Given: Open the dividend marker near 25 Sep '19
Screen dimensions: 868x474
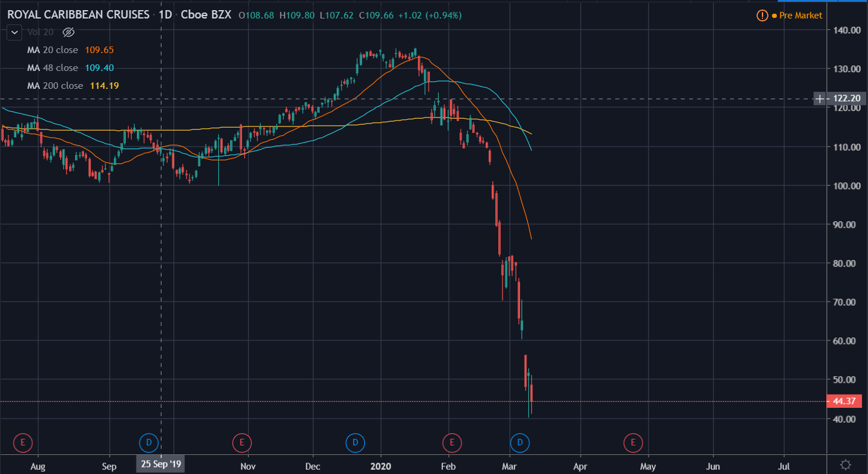Looking at the screenshot, I should pos(148,442).
